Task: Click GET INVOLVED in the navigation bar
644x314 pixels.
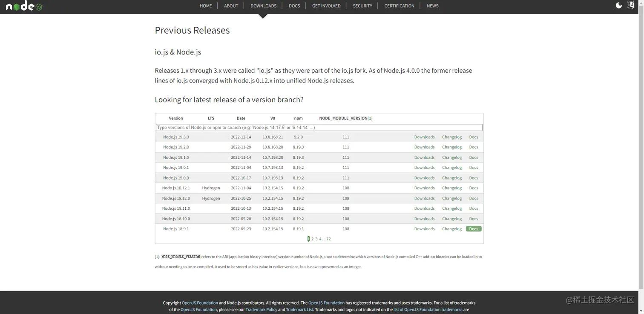Action: pyautogui.click(x=326, y=6)
